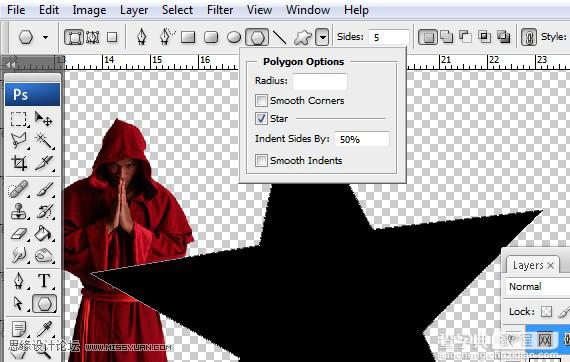Viewport: 570px width, 362px height.
Task: Pick the Paint Bucket tool
Action: (44, 234)
